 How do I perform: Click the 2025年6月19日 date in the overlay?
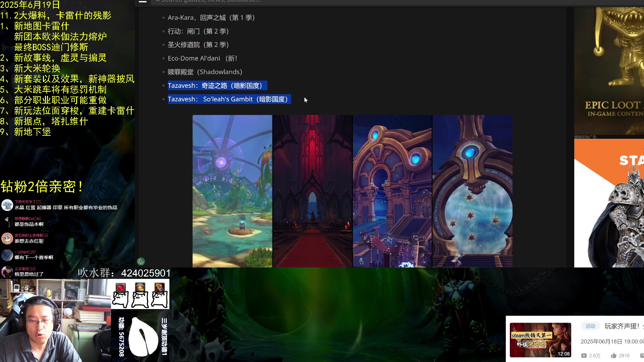pos(30,5)
